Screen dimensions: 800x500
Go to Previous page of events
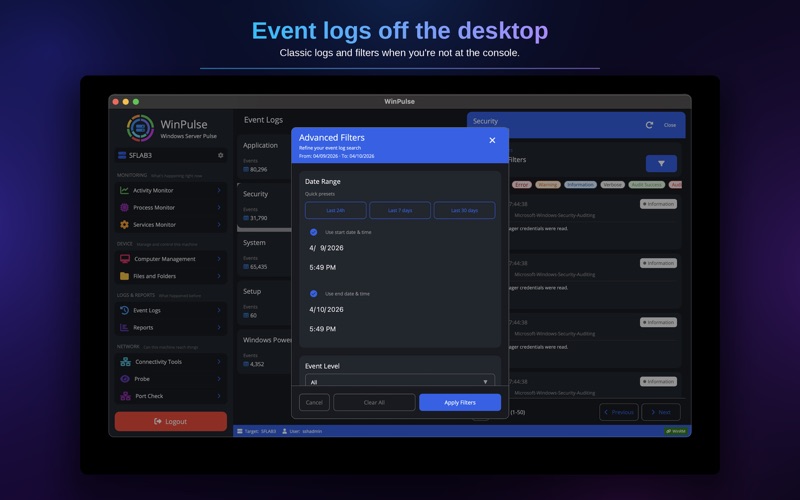click(x=618, y=412)
